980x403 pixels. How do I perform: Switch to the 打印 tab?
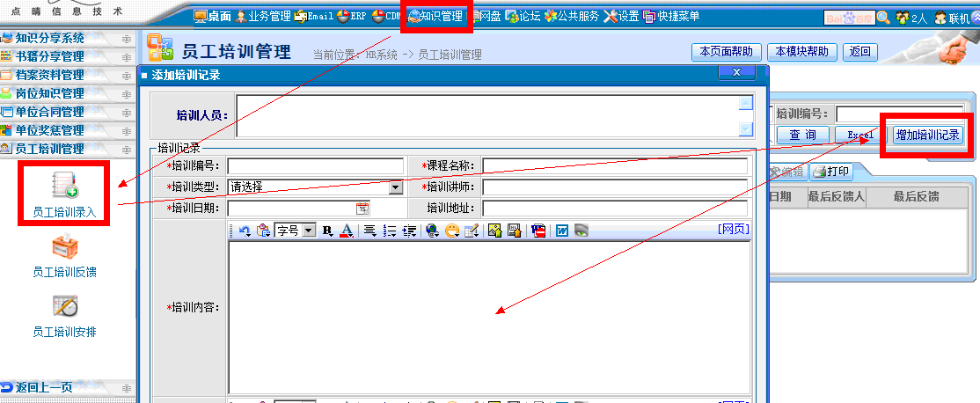click(x=831, y=172)
